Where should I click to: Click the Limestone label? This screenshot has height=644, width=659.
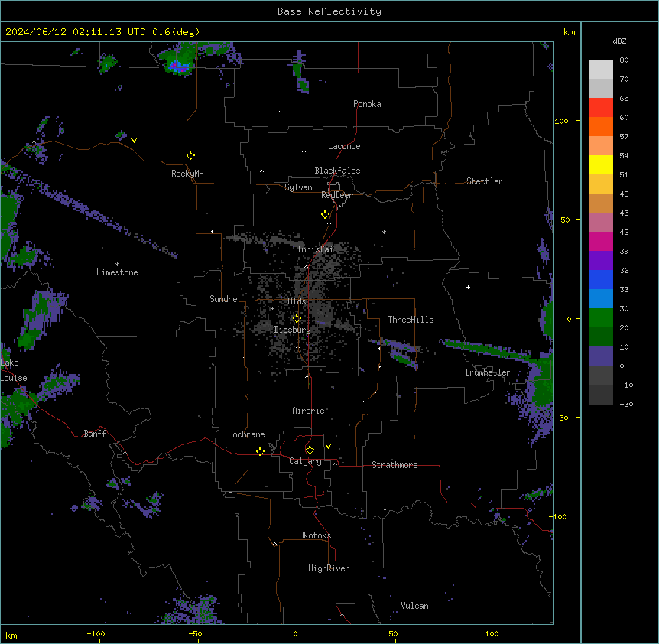[x=117, y=272]
